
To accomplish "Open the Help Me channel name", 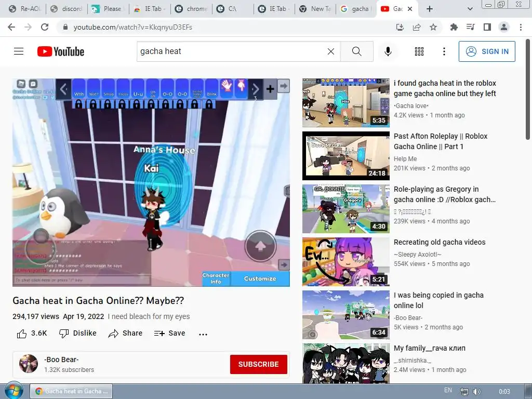I will pyautogui.click(x=405, y=159).
